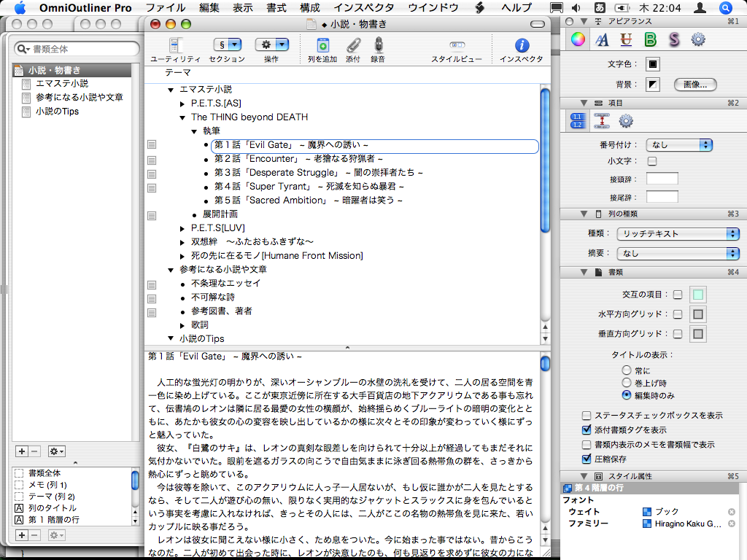The height and width of the screenshot is (560, 747).
Task: Select the row spacing item inspector icon
Action: (x=602, y=121)
